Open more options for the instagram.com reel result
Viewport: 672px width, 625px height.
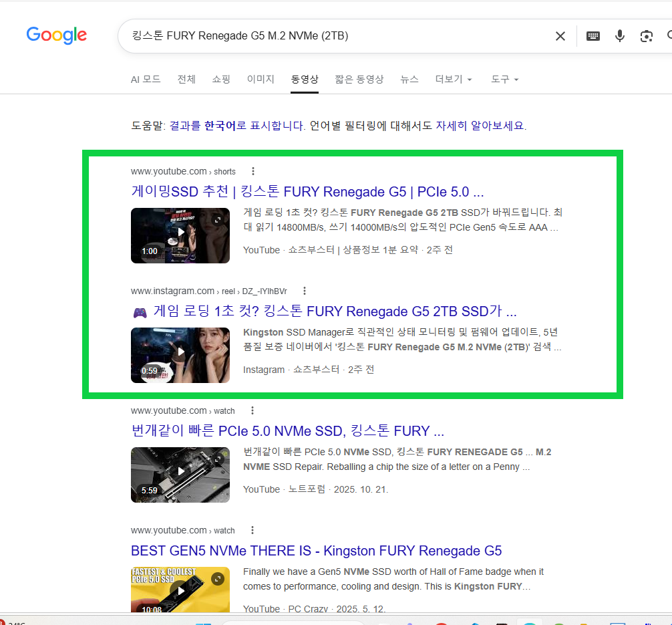[x=305, y=291]
